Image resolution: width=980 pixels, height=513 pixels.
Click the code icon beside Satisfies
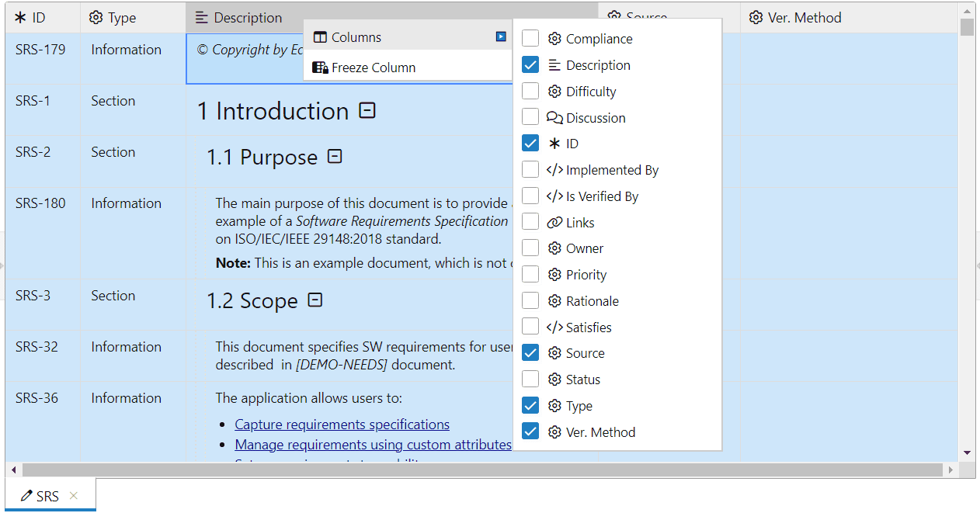[554, 328]
